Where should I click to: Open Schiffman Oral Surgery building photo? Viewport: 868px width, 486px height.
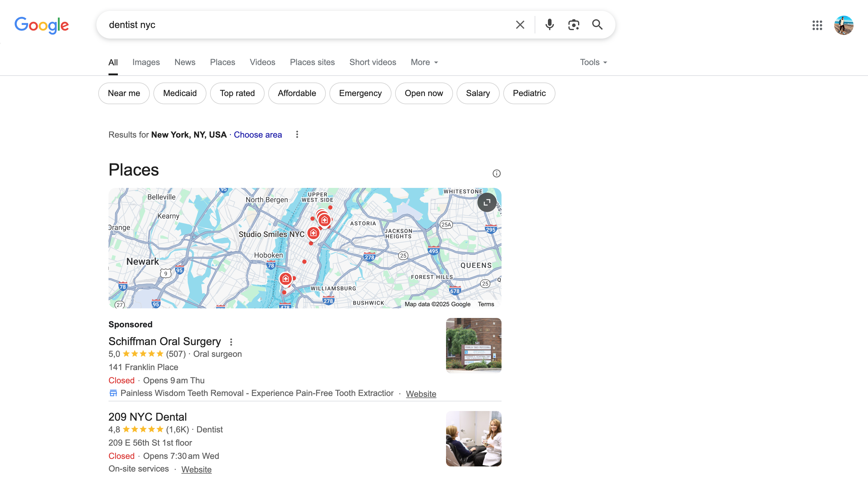coord(473,345)
